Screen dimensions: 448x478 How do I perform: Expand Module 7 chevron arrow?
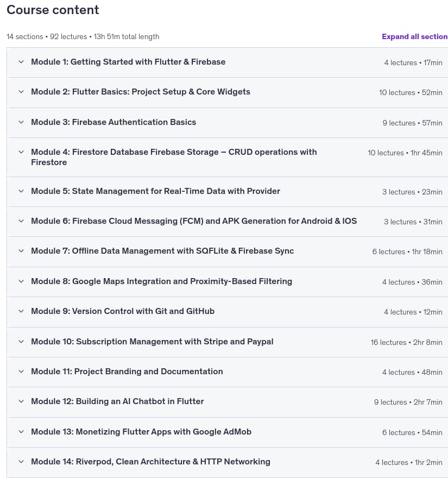click(x=21, y=251)
